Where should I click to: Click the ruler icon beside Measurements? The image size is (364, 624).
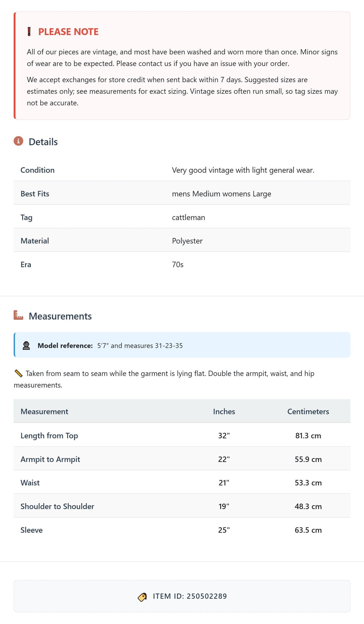(x=18, y=315)
